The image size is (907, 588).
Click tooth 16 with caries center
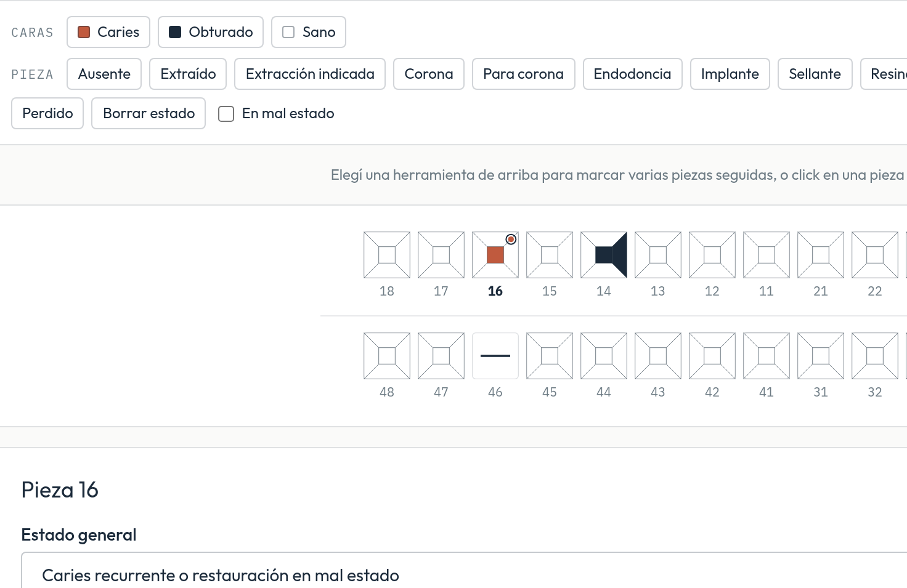click(495, 255)
